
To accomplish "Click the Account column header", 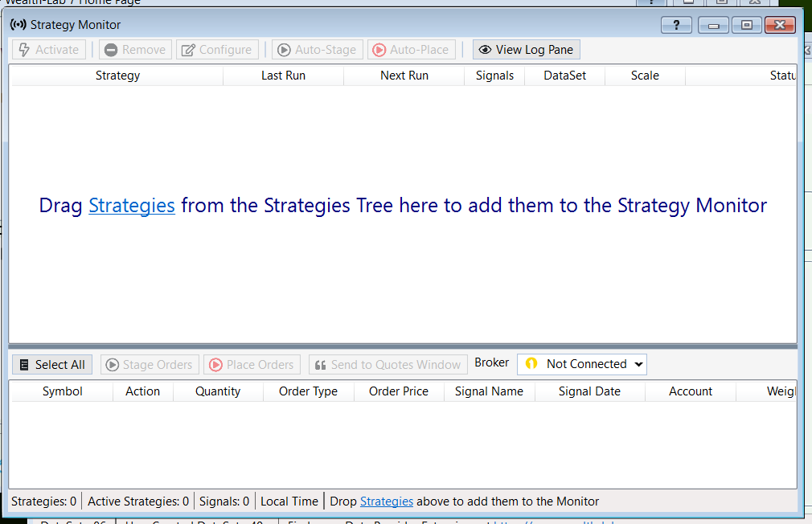I will tap(691, 391).
